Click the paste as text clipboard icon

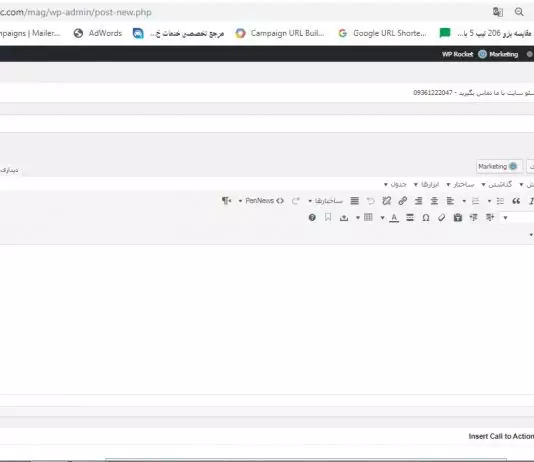(458, 218)
